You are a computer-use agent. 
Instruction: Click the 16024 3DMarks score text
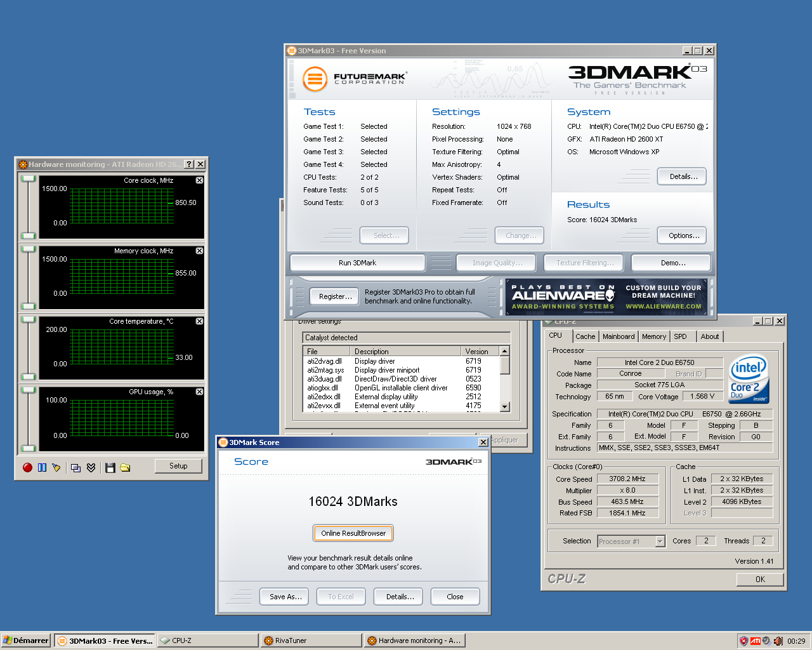coord(353,501)
